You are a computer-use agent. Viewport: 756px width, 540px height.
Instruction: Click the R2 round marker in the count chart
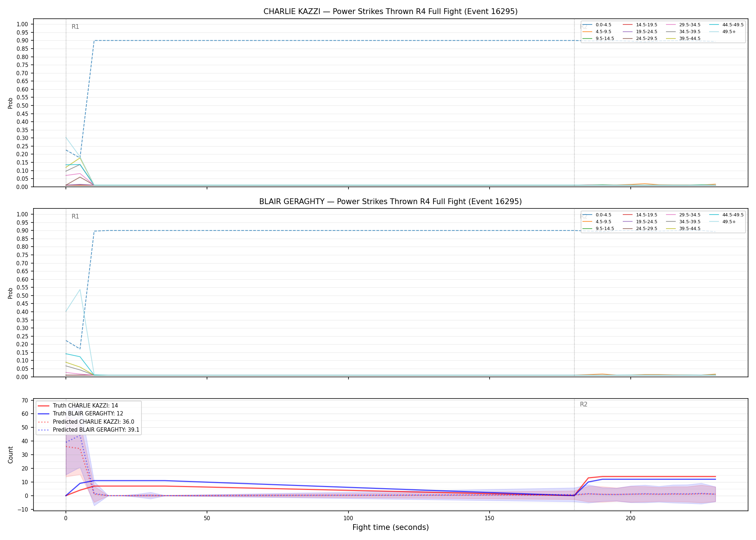584,404
